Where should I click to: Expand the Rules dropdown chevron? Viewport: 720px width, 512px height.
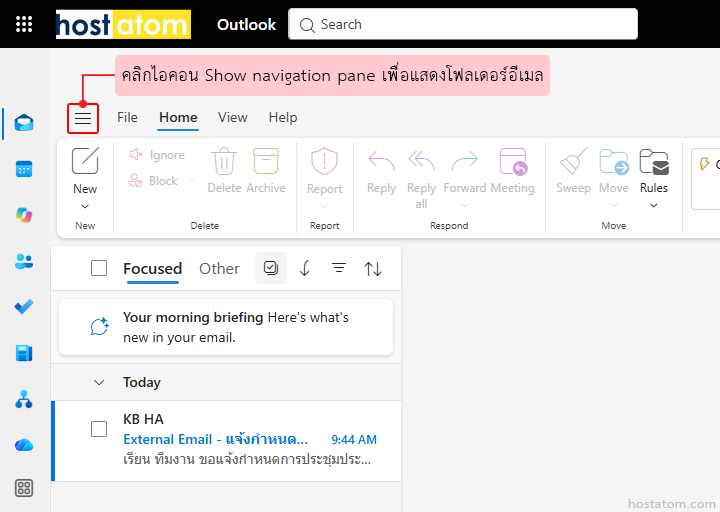tap(654, 205)
